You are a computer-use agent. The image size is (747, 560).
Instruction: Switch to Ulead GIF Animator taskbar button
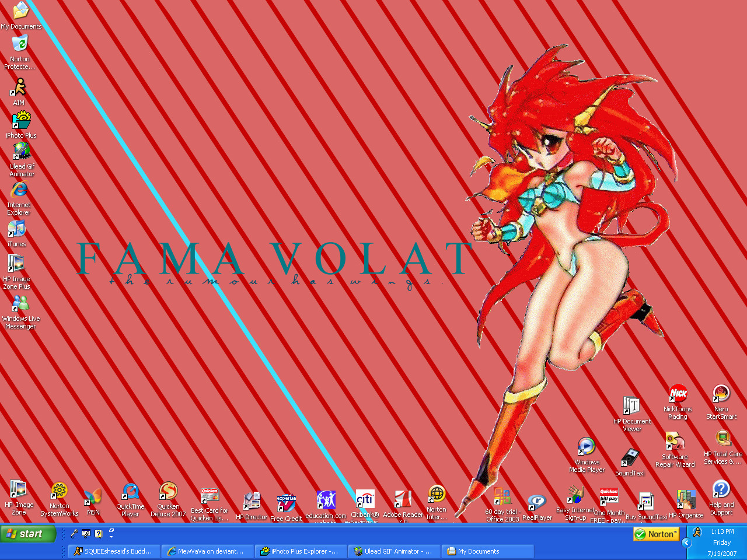395,551
